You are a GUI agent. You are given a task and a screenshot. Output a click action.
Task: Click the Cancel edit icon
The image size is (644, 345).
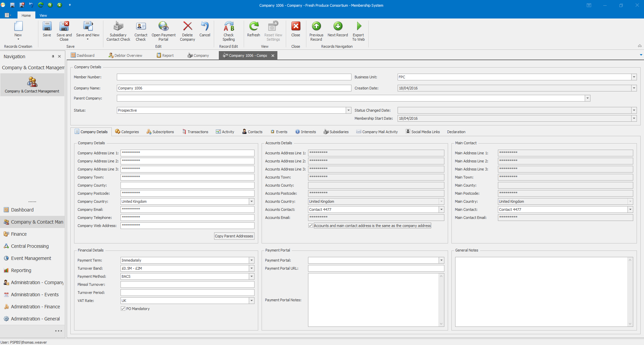click(205, 26)
